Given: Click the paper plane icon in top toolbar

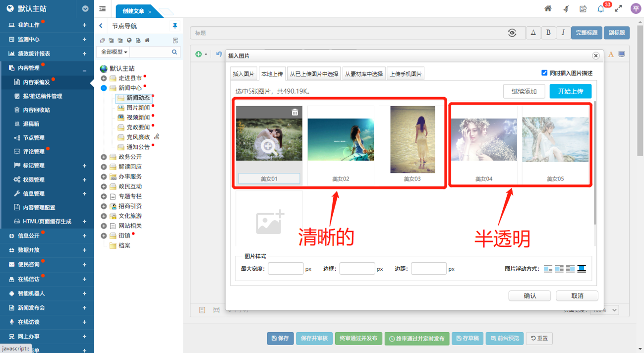Looking at the screenshot, I should [566, 8].
